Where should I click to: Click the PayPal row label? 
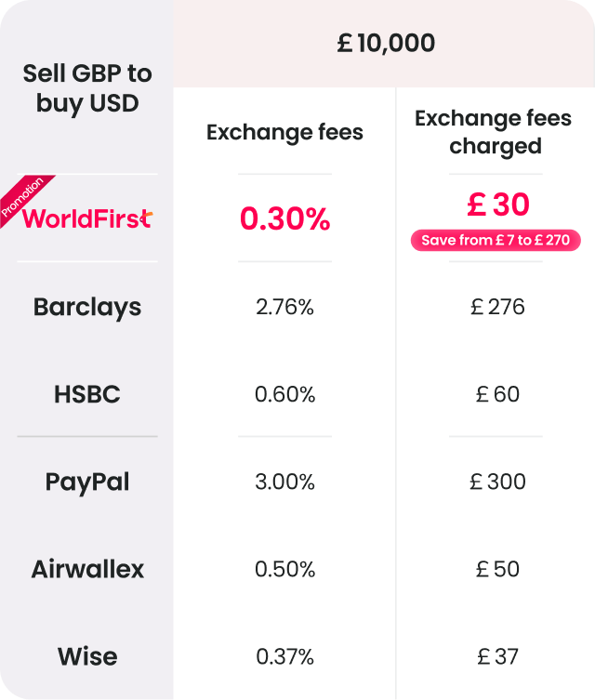[87, 482]
